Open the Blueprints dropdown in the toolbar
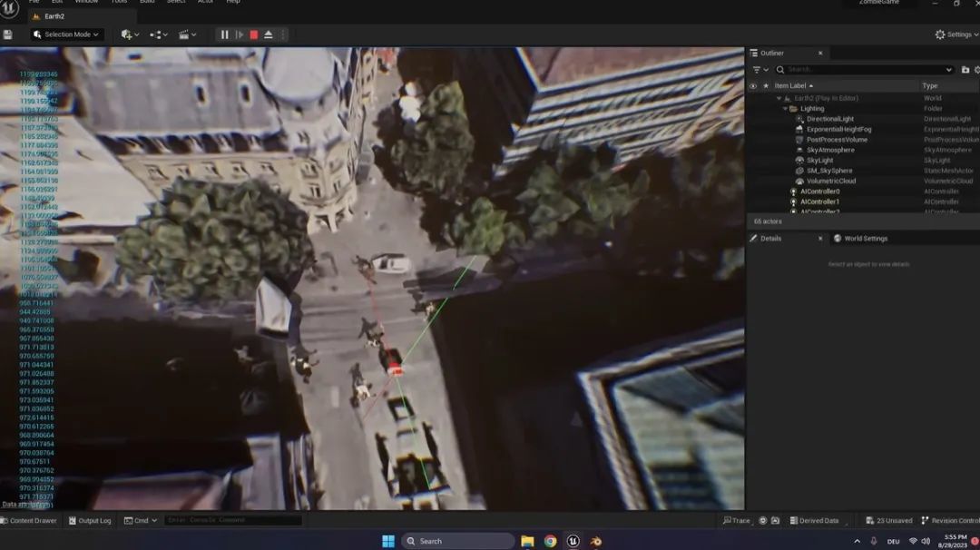This screenshot has width=980, height=550. click(159, 35)
